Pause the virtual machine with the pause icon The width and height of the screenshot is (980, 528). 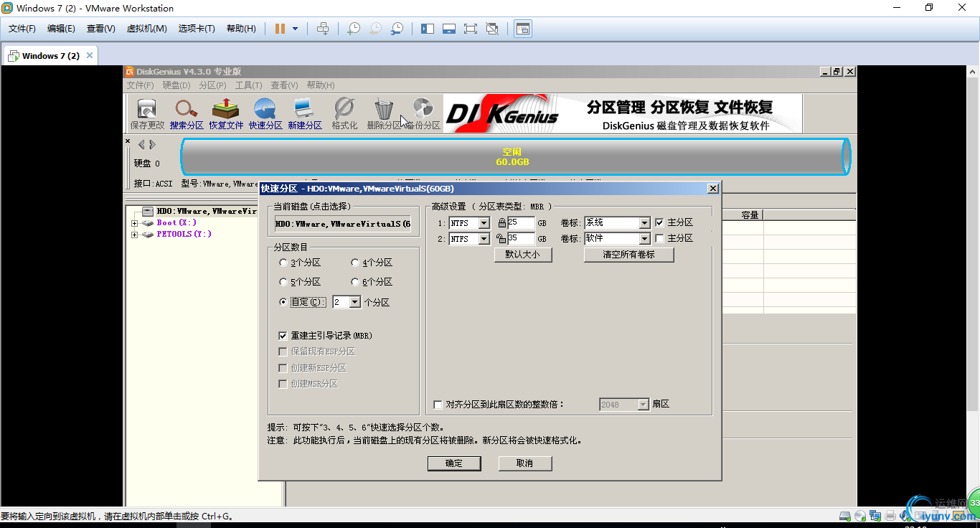pos(281,29)
